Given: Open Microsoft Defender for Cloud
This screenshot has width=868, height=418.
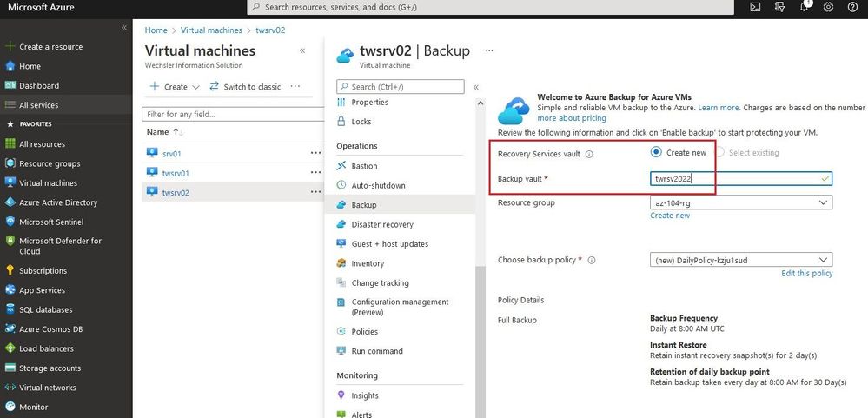Looking at the screenshot, I should pyautogui.click(x=60, y=246).
